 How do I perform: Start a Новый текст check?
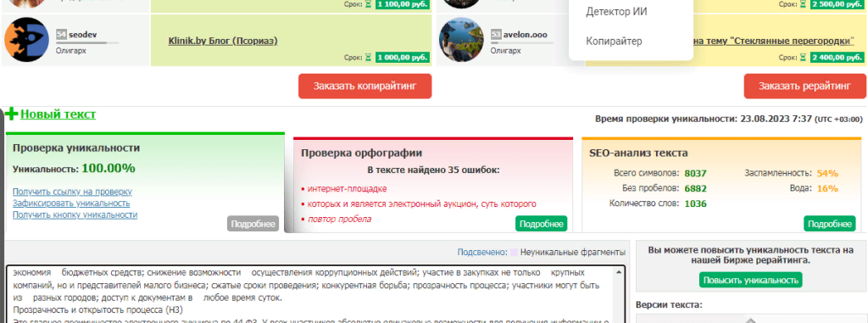[x=58, y=114]
